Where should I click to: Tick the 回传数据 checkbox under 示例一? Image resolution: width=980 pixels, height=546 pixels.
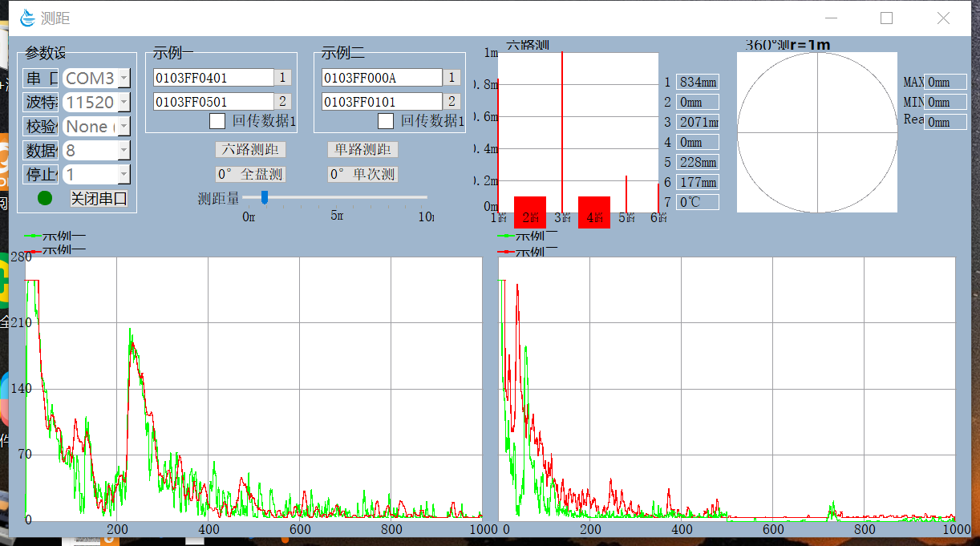217,121
